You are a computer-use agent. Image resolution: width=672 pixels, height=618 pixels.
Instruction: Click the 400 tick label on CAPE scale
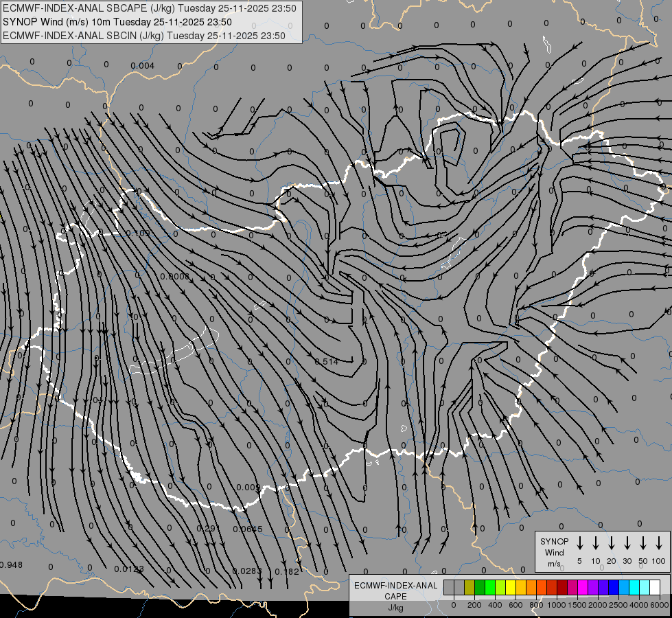pyautogui.click(x=495, y=605)
